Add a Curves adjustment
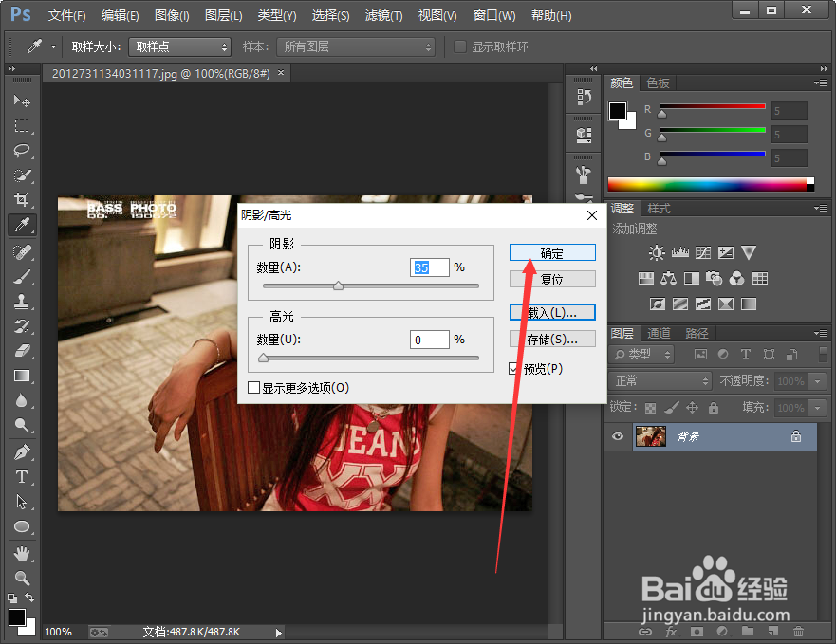Image resolution: width=836 pixels, height=644 pixels. point(703,252)
